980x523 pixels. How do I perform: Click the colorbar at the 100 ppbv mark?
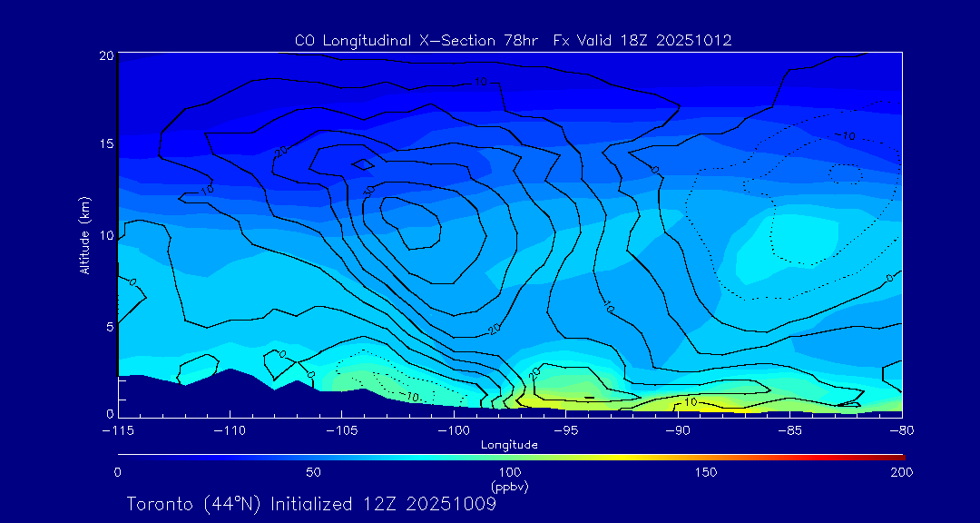coord(510,456)
